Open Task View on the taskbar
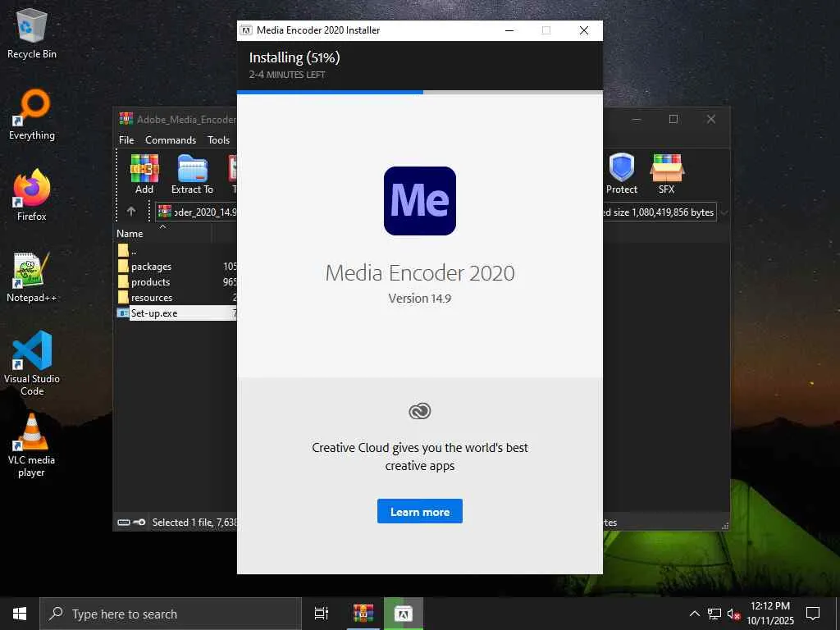Screen dimensions: 840x630 coord(321,614)
